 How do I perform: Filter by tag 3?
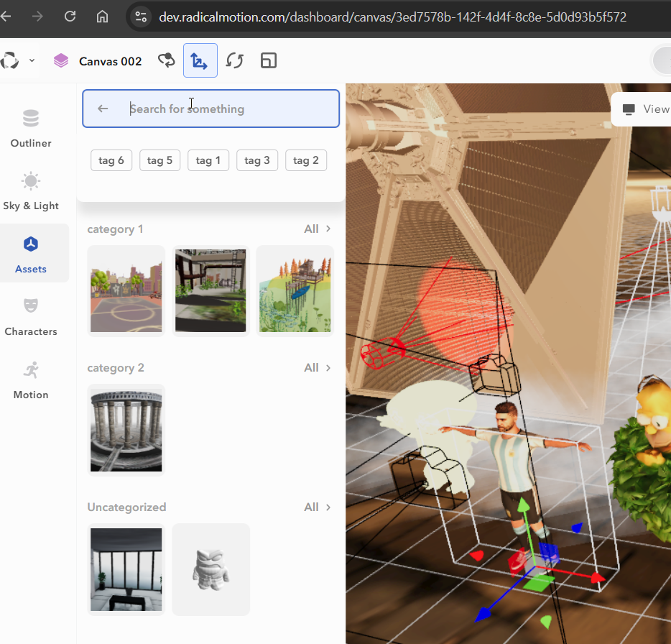[257, 160]
